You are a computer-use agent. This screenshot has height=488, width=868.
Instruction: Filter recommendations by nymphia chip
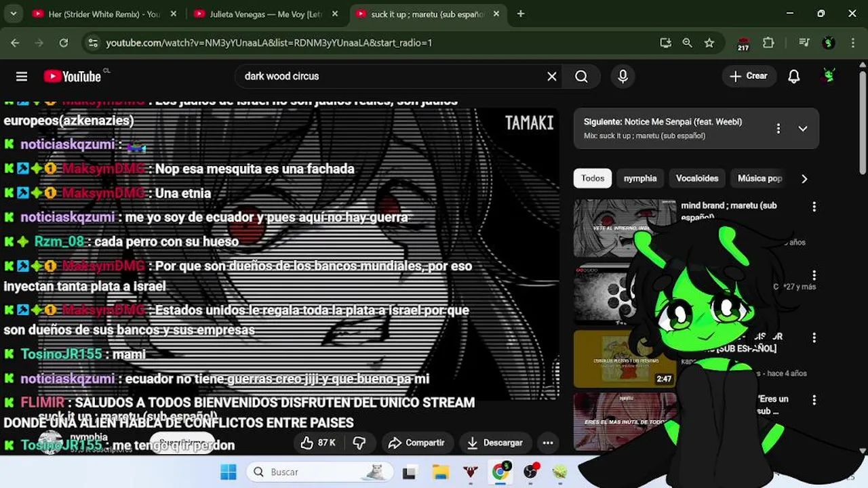pyautogui.click(x=640, y=178)
